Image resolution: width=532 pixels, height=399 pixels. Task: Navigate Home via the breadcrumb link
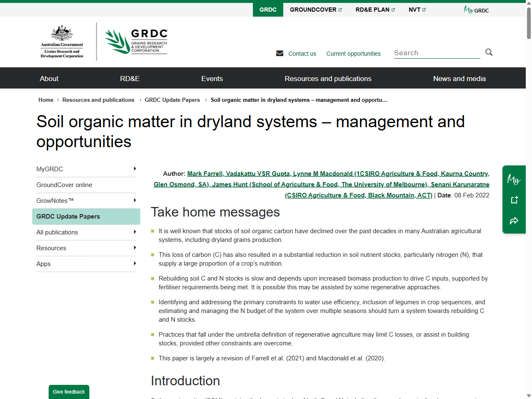pos(46,100)
